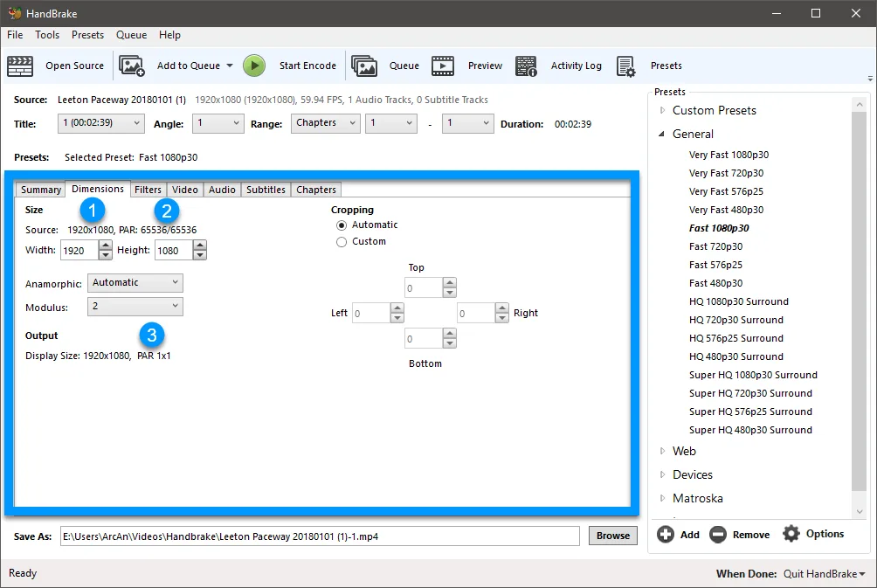Click the presets list vertical scrollbar
The image size is (877, 588).
coord(860,297)
